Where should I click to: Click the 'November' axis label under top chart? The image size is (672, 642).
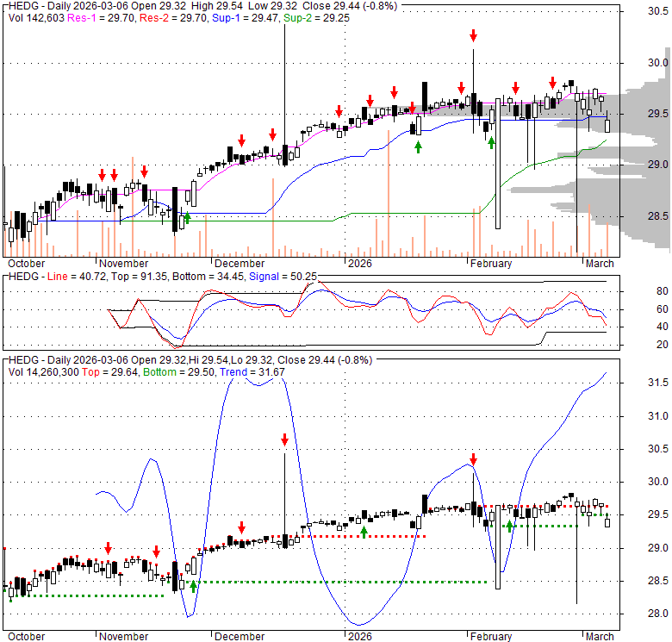pos(123,264)
